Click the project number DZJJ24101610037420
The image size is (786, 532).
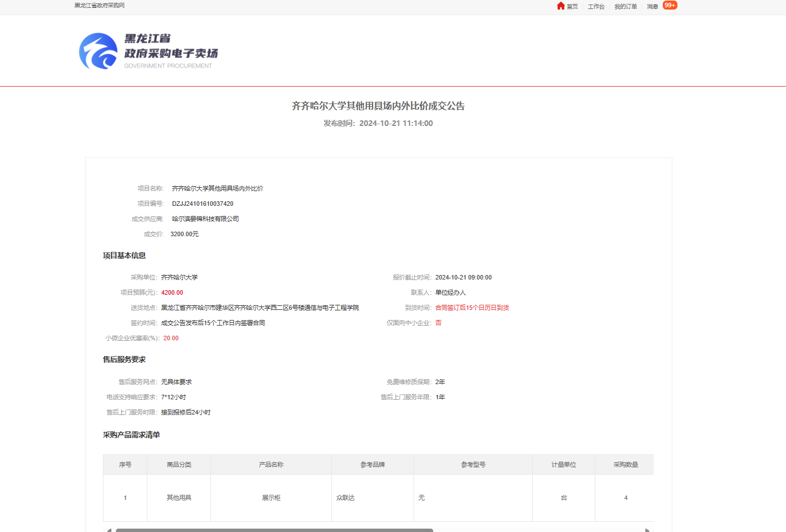tap(203, 204)
